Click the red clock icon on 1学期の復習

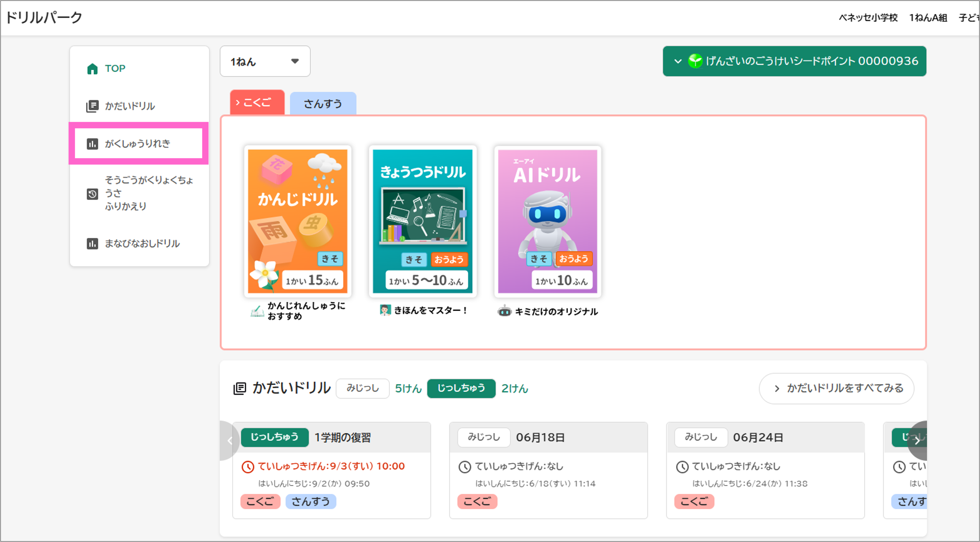tap(248, 467)
